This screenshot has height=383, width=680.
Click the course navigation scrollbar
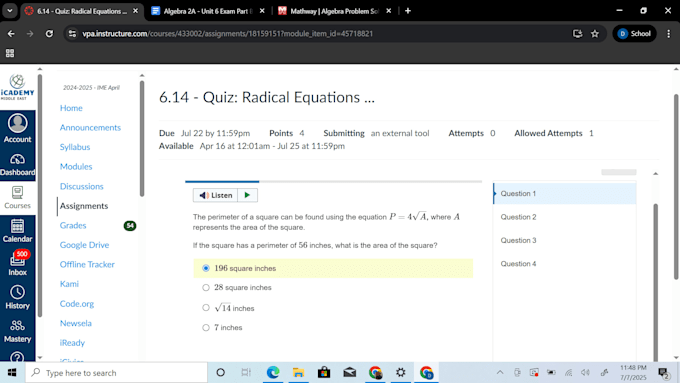coord(142,138)
